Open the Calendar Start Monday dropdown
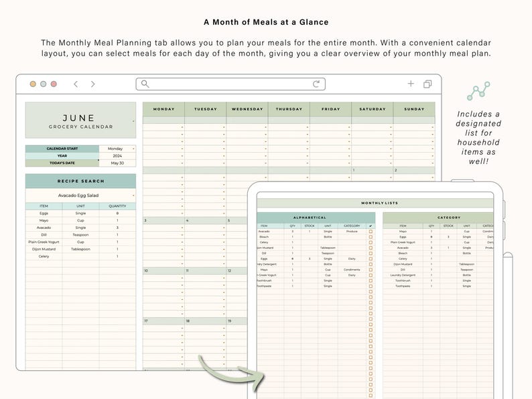The width and height of the screenshot is (532, 399). (133, 149)
